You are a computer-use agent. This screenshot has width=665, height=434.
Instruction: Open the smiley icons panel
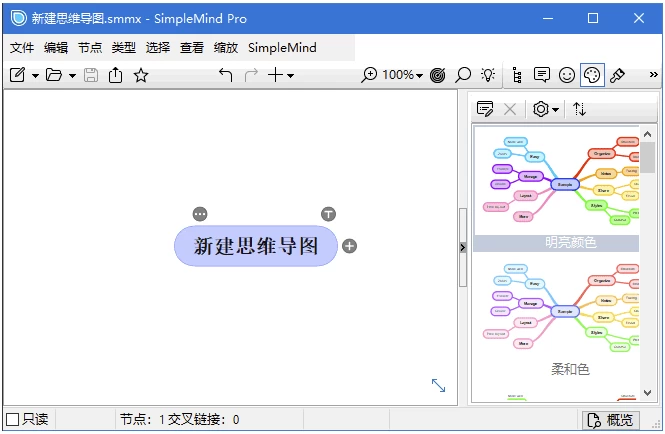(x=567, y=75)
